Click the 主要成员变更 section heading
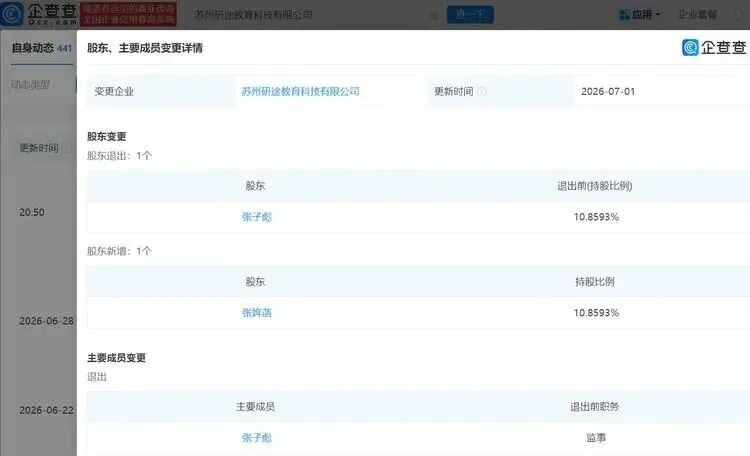This screenshot has width=750, height=456. [116, 357]
